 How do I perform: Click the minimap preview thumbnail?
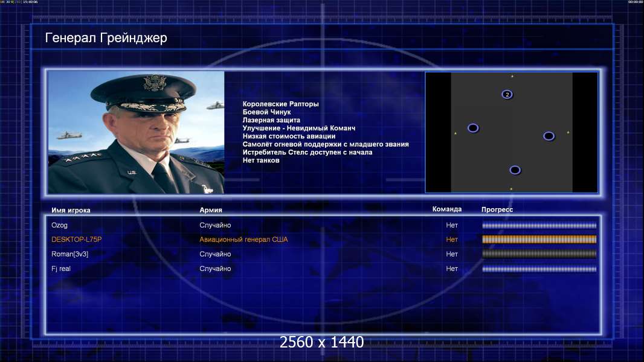click(511, 132)
